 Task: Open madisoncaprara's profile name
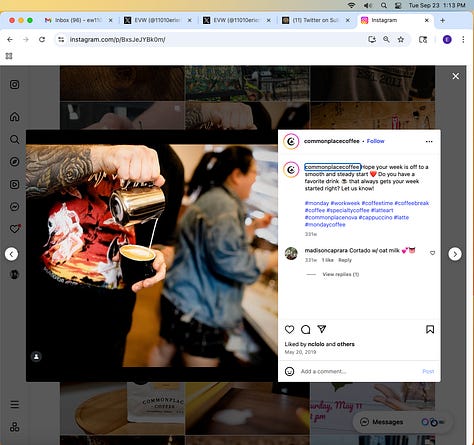tap(326, 250)
